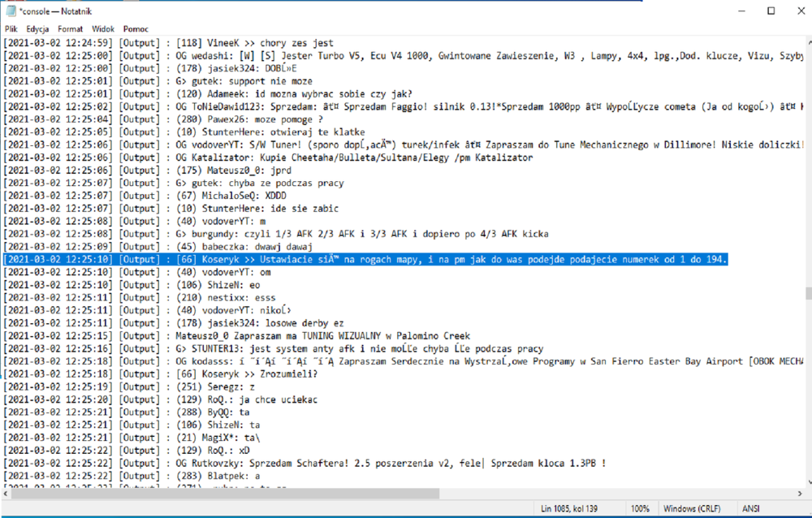The width and height of the screenshot is (812, 518).
Task: Click the Windows (CRLF) status field
Action: 692,509
